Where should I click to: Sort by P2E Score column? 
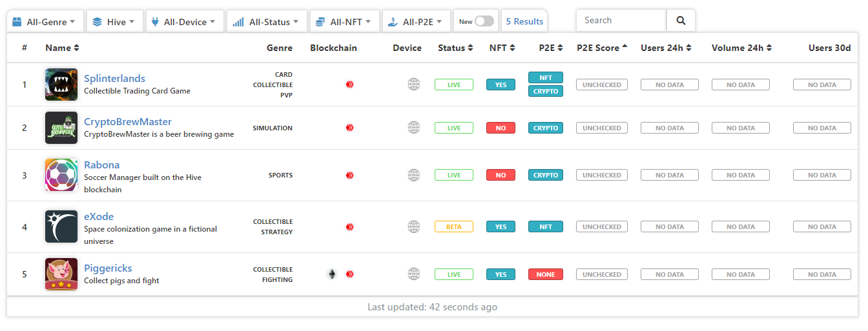click(602, 48)
